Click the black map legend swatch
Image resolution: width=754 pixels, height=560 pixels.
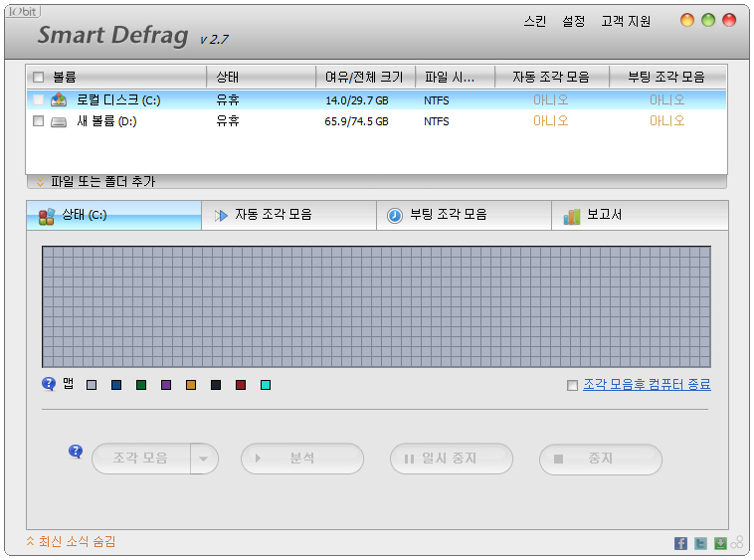tap(216, 385)
